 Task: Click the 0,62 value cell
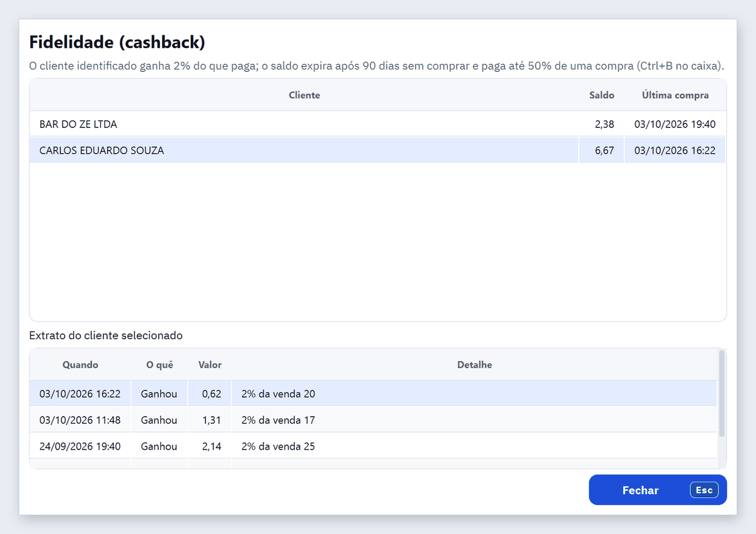210,394
